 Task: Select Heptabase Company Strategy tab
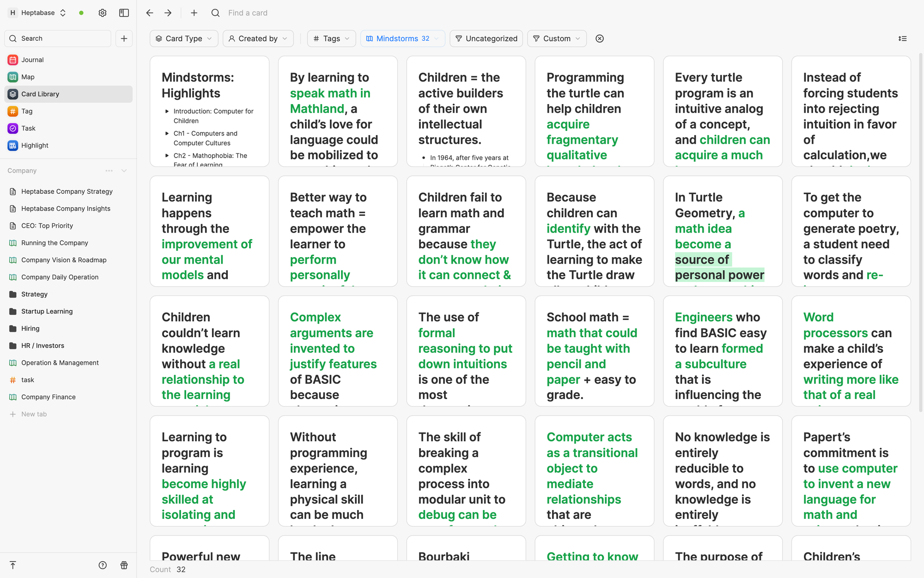[67, 191]
